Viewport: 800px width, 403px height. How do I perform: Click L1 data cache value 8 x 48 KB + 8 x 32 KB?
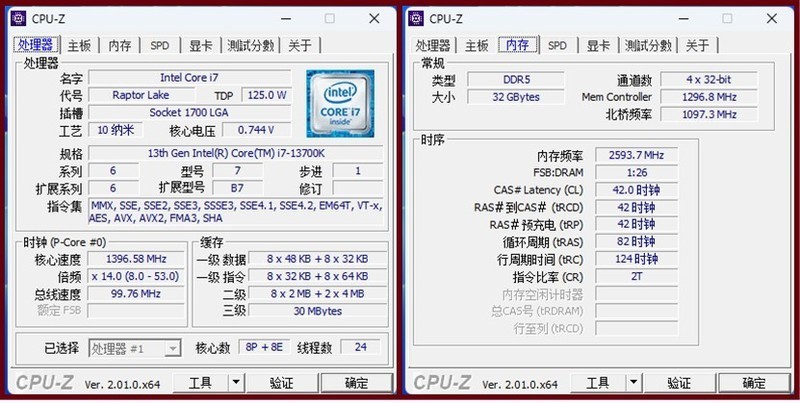tap(317, 259)
